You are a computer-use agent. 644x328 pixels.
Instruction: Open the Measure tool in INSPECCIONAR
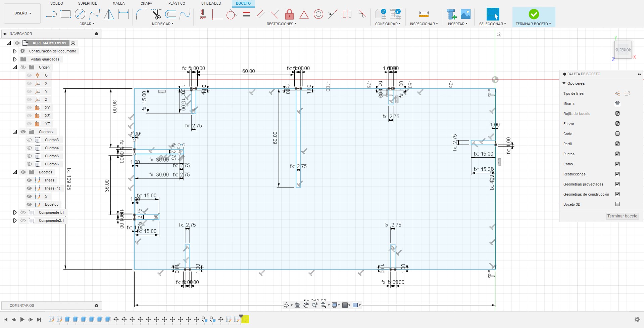[424, 14]
